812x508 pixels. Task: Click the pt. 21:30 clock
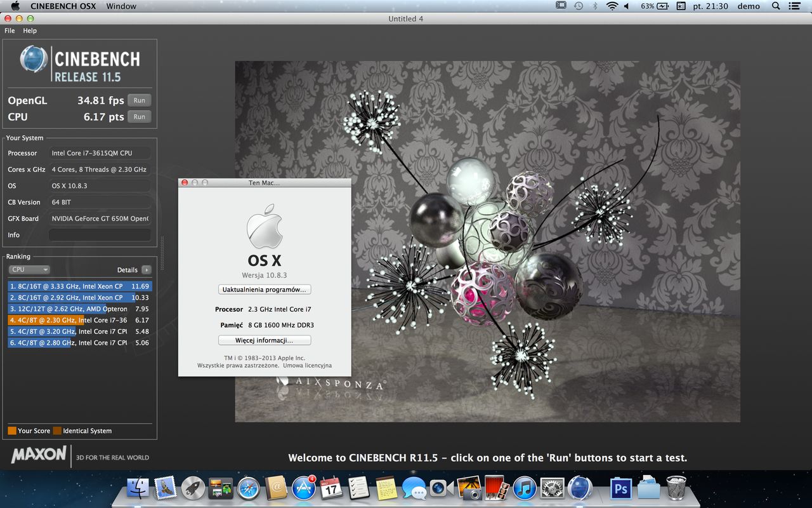click(710, 6)
